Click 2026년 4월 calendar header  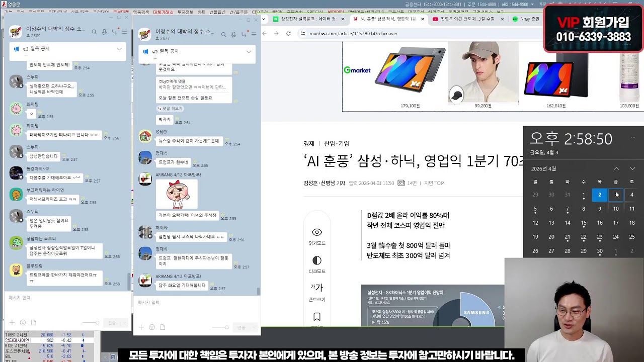[543, 168]
